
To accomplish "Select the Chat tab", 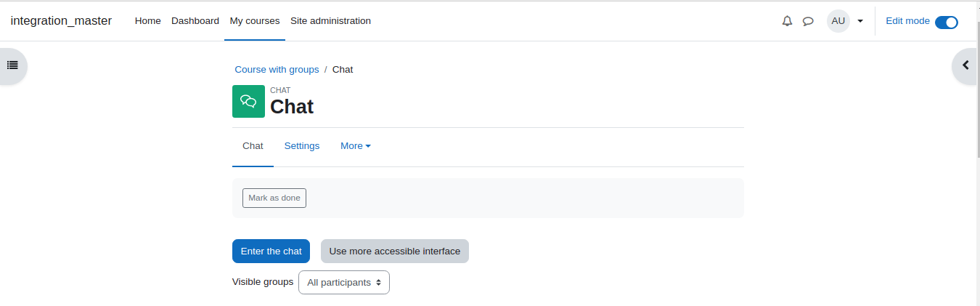I will [253, 146].
